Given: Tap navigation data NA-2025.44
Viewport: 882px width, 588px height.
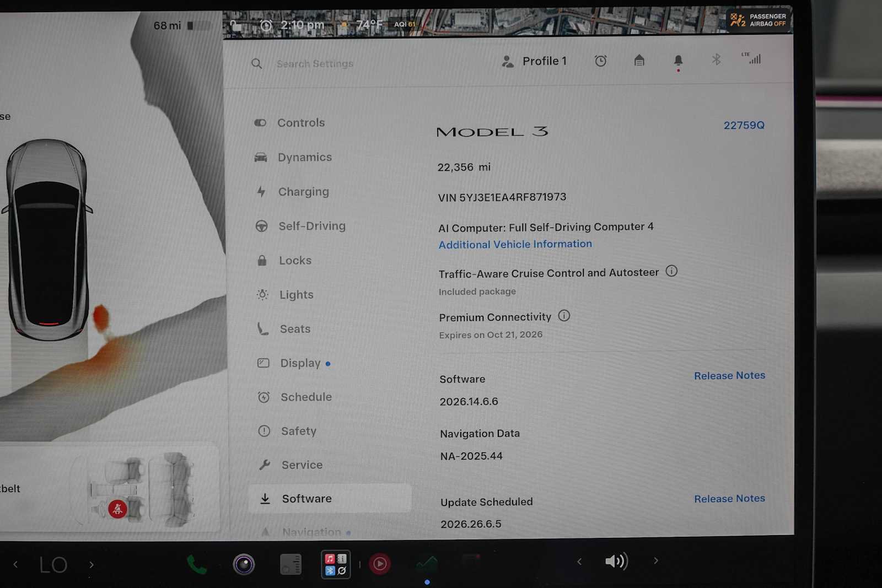Looking at the screenshot, I should [x=471, y=456].
